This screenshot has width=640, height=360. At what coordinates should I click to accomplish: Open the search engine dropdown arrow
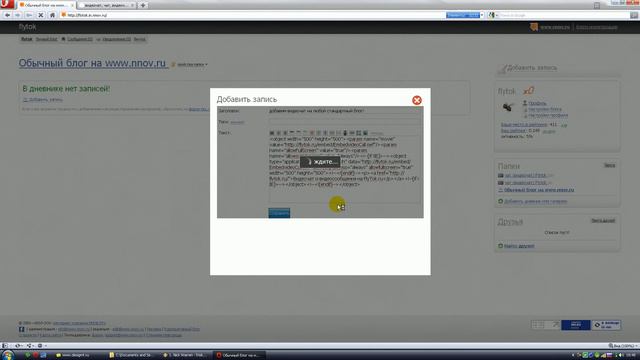click(x=497, y=15)
